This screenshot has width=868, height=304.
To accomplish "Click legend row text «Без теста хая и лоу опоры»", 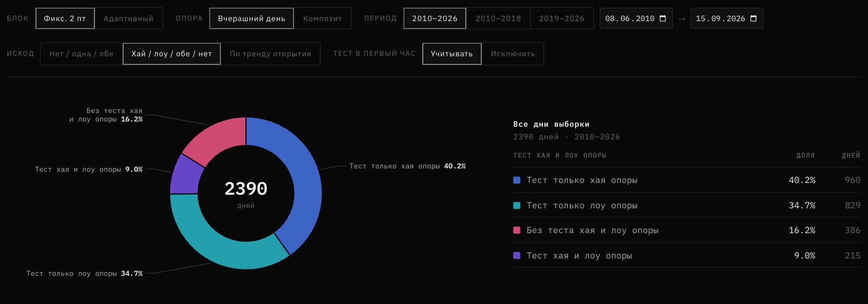I will coord(592,230).
